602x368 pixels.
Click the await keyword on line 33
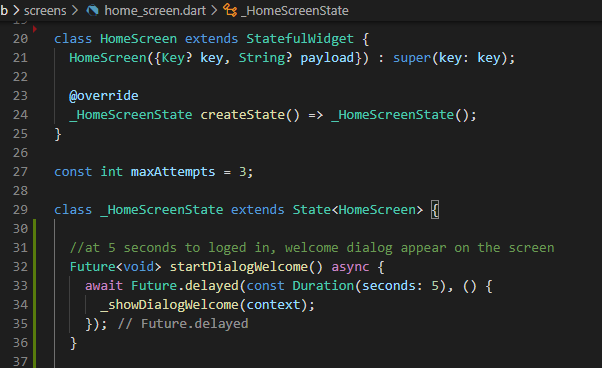point(104,286)
